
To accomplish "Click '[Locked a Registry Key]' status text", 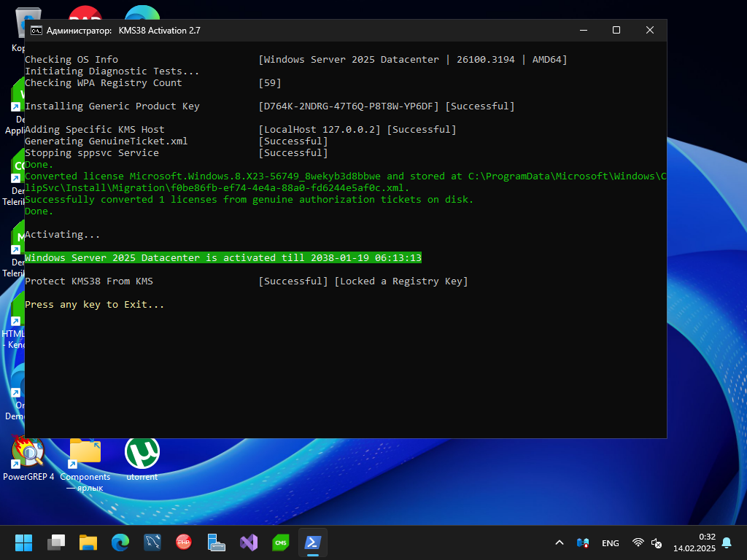I will coord(401,281).
